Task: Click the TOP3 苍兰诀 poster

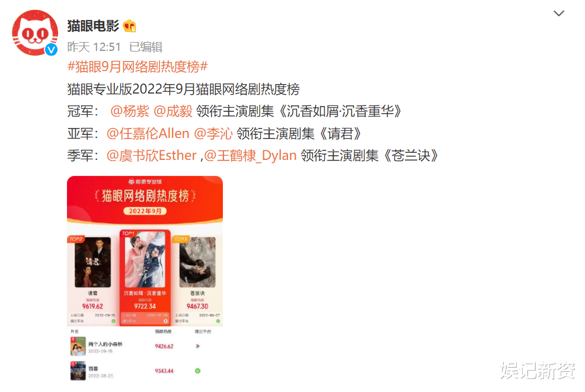Action: [x=197, y=262]
